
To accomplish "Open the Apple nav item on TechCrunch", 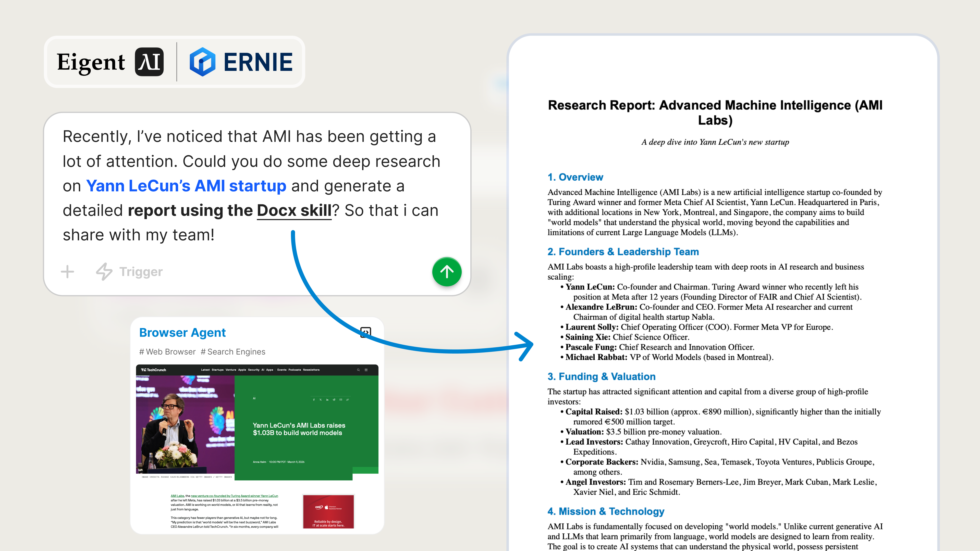I will tap(242, 370).
